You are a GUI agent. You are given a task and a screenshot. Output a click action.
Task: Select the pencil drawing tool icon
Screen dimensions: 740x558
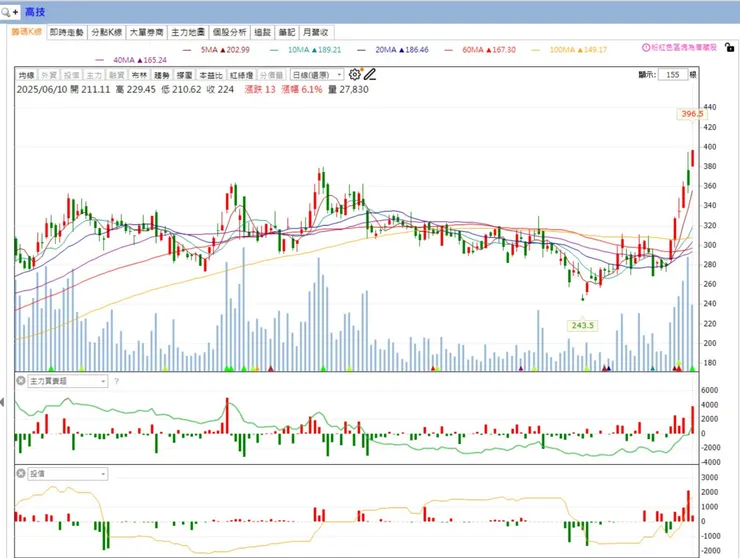tap(370, 74)
